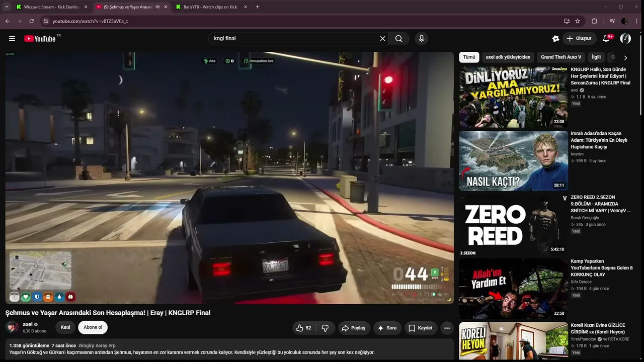The image size is (644, 362).
Task: Open the #rp hashtag link
Action: click(x=112, y=346)
